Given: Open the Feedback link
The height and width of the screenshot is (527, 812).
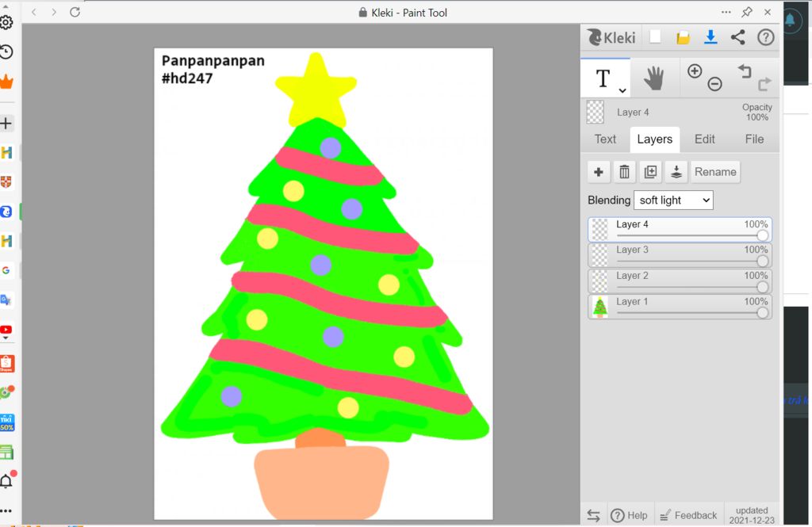Looking at the screenshot, I should (688, 516).
